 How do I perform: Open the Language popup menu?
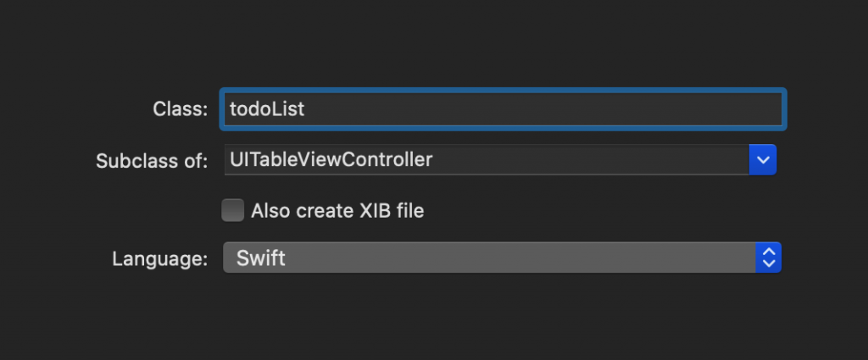500,258
